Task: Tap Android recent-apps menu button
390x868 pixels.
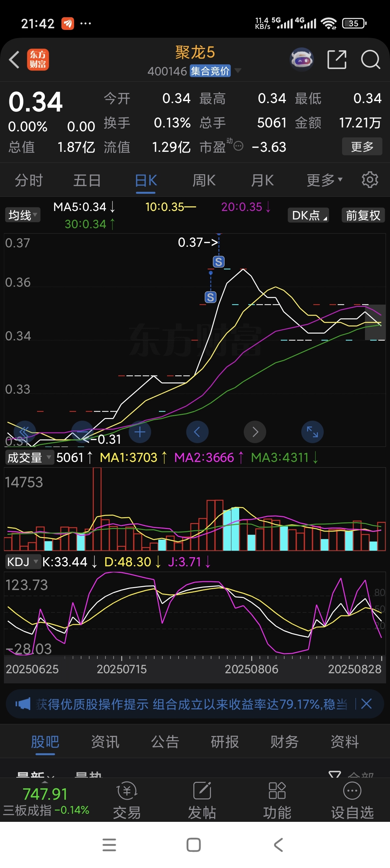Action: 109,845
